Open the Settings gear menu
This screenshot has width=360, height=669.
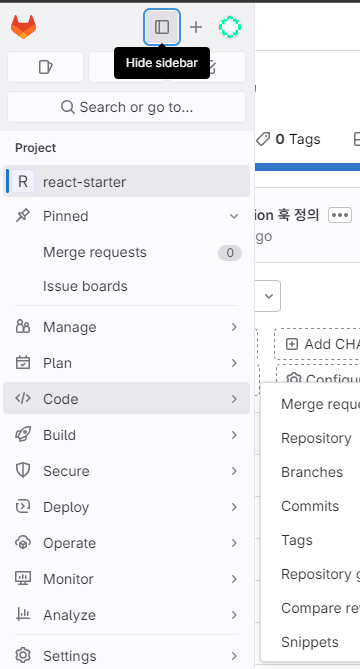pos(126,655)
